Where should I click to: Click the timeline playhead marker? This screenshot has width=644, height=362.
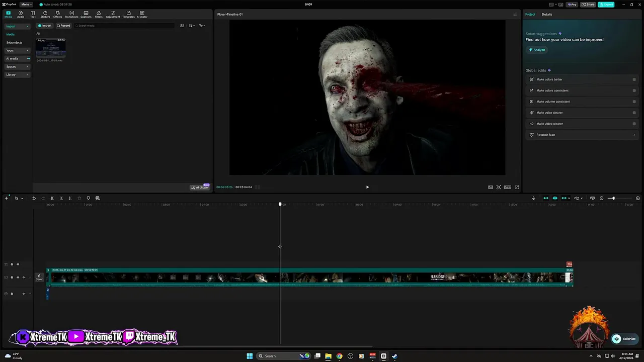pyautogui.click(x=280, y=204)
